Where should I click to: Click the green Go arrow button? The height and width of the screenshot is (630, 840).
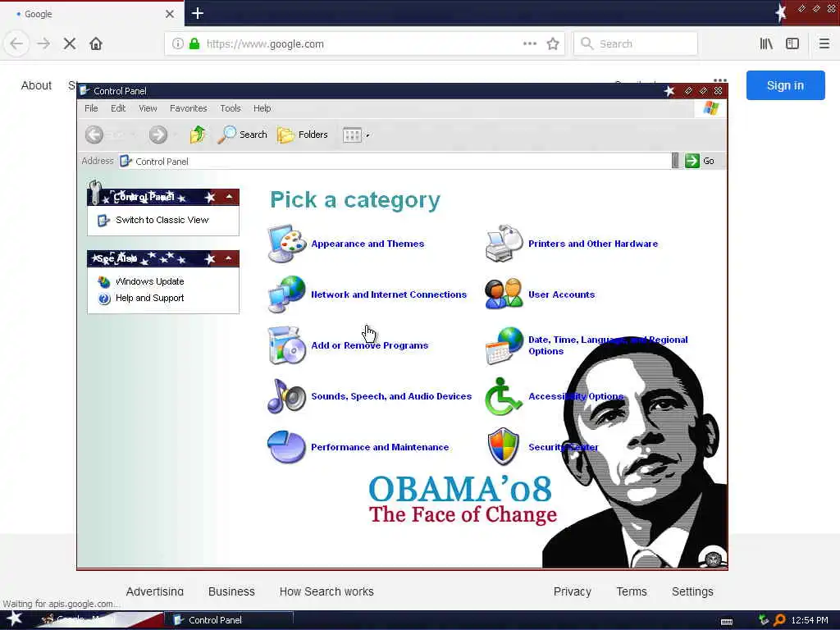click(x=692, y=161)
